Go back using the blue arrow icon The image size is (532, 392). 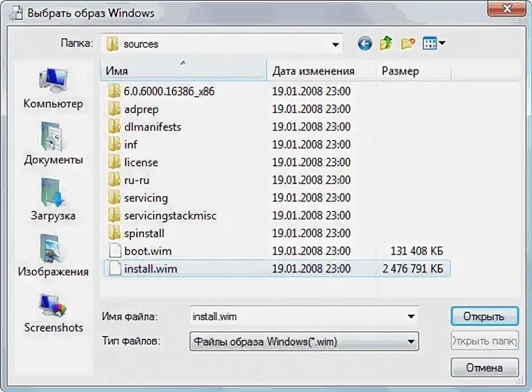coord(365,44)
